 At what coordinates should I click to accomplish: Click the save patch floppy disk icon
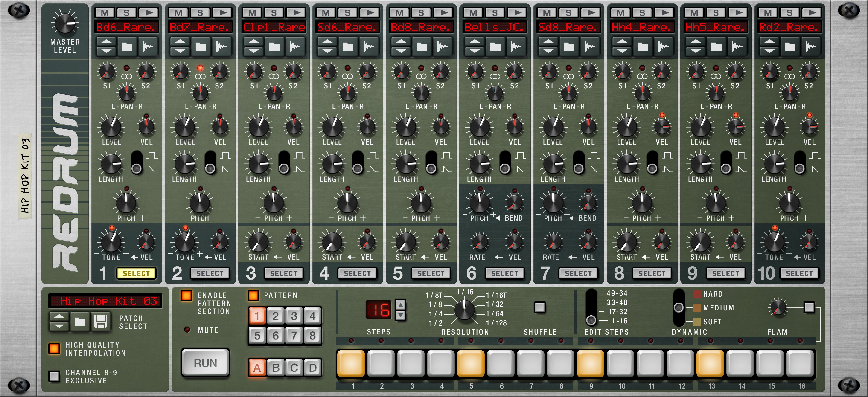pos(100,321)
